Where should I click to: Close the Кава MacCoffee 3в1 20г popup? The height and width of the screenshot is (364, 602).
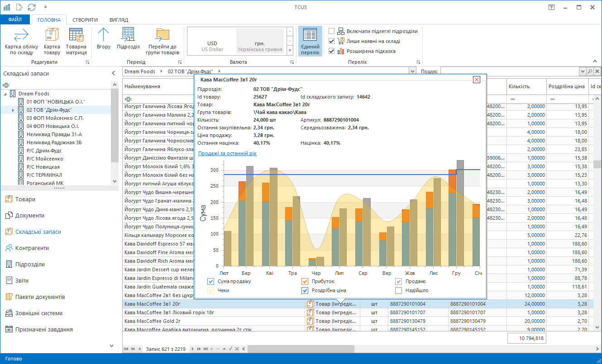click(476, 80)
